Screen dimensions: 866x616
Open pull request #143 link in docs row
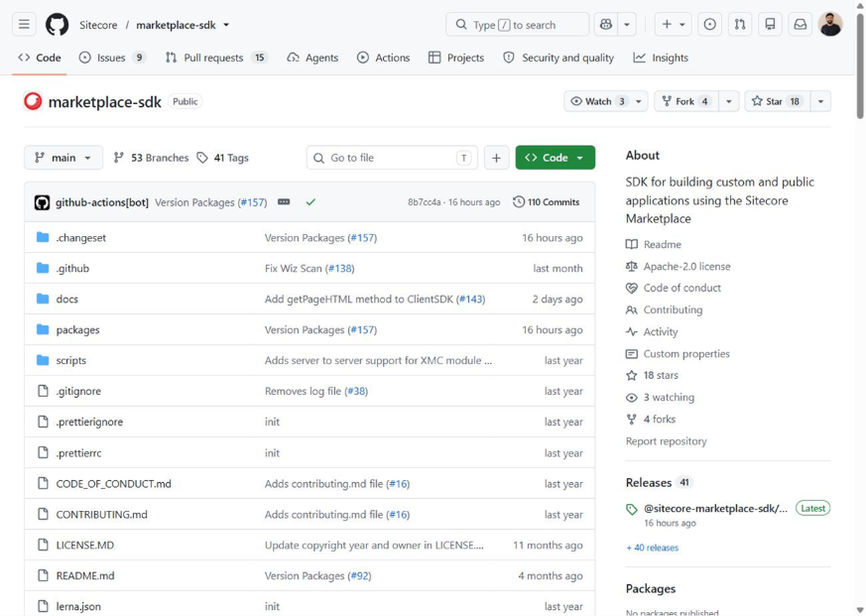[470, 299]
